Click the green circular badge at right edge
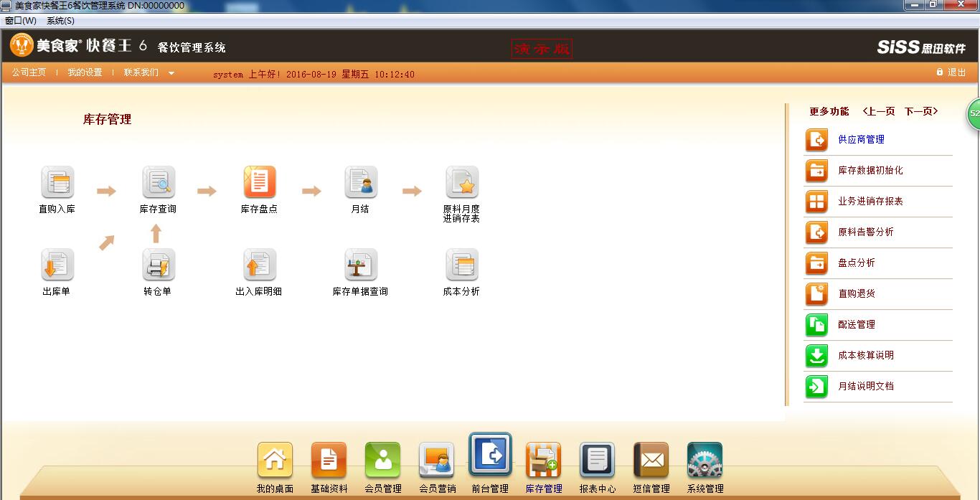980x500 pixels. [x=974, y=114]
